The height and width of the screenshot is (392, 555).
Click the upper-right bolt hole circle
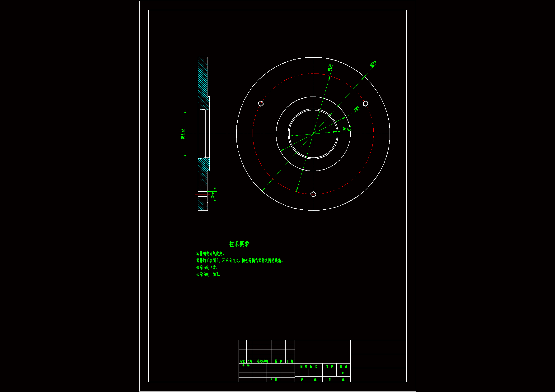365,104
